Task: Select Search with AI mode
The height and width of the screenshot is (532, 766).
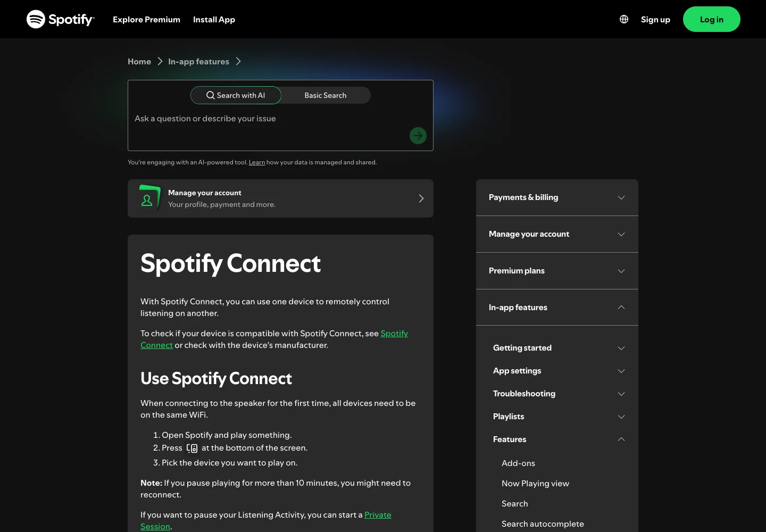Action: click(236, 95)
